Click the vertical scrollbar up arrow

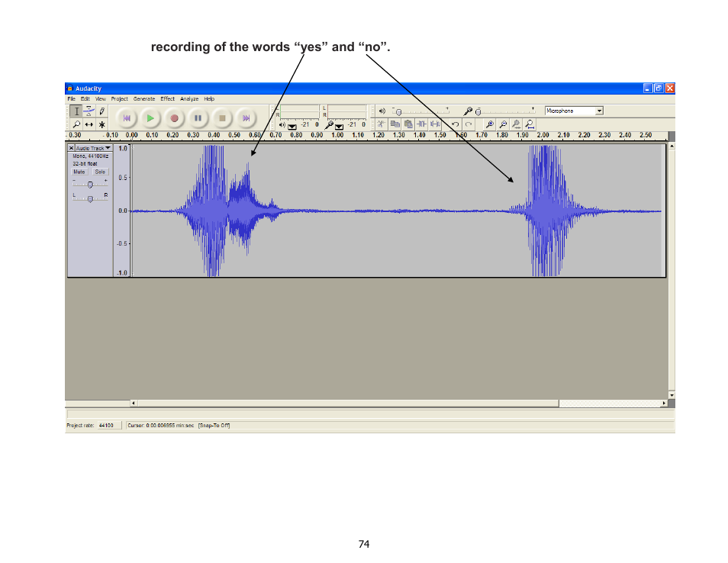tap(672, 146)
